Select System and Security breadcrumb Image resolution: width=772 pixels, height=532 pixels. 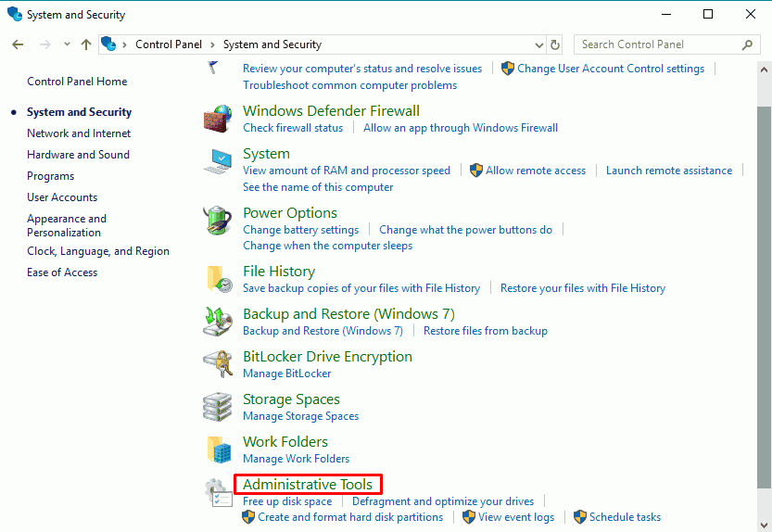tap(272, 44)
